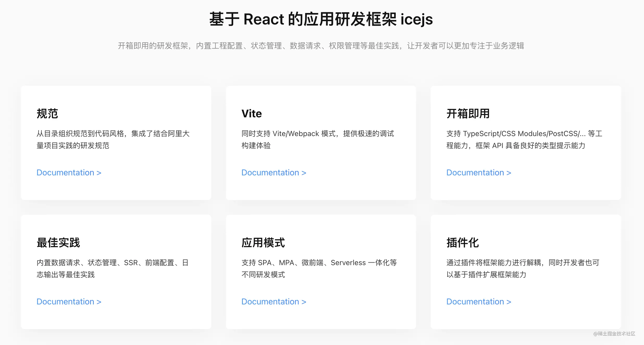Click the main icejs page title
The image size is (644, 345).
click(321, 19)
